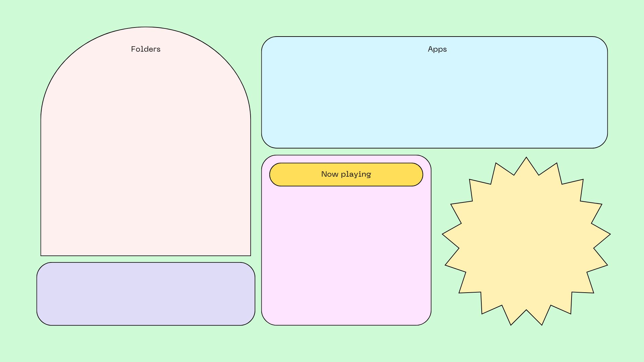The image size is (644, 362).
Task: Click the flat bottom edge of Folders arch
Action: (x=146, y=255)
